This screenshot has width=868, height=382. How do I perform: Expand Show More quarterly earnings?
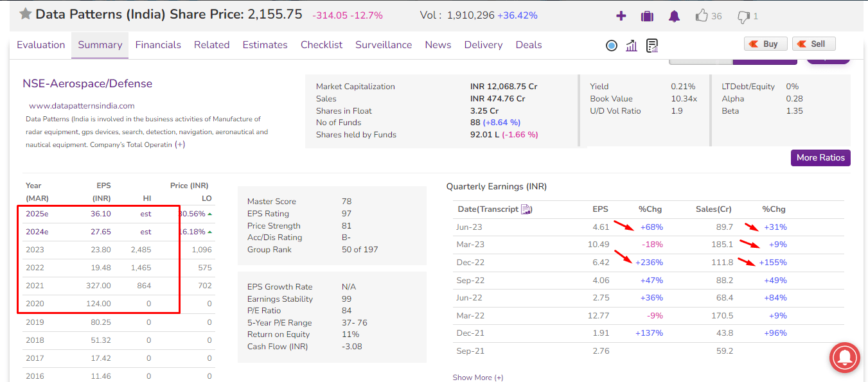pos(478,378)
